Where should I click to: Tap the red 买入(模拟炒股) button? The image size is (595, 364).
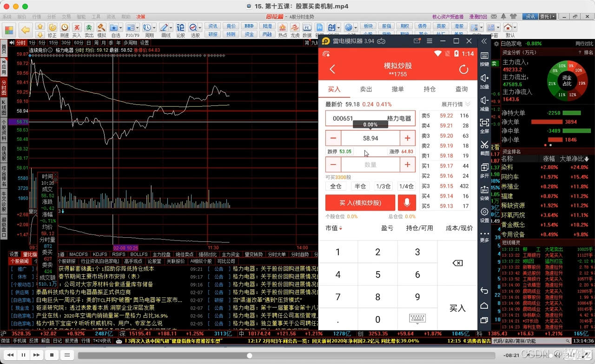click(360, 203)
